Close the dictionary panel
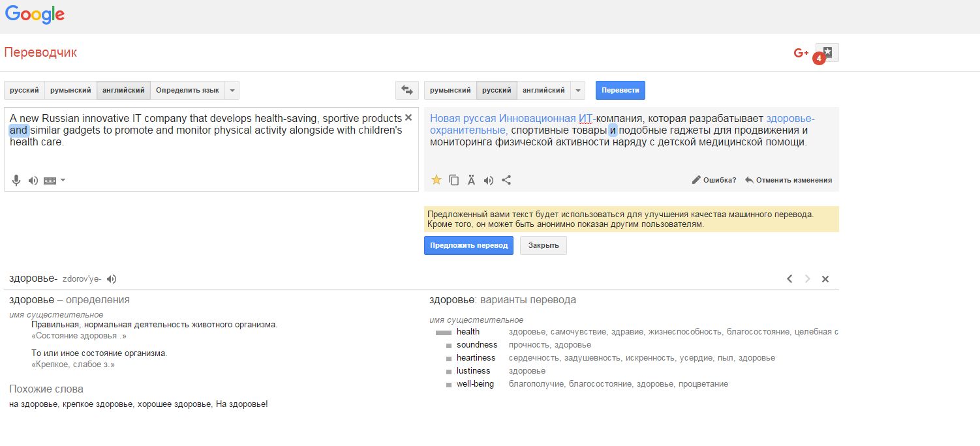 [x=825, y=279]
